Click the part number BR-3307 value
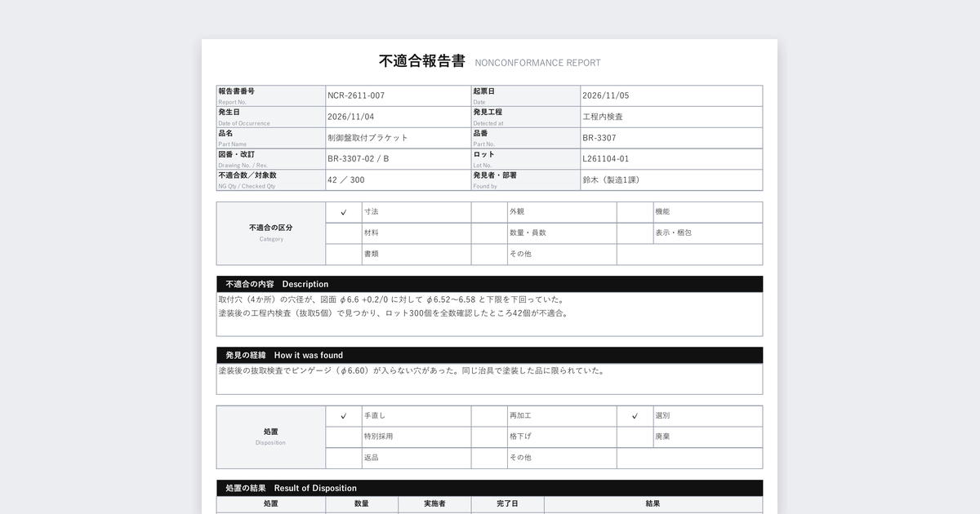Viewport: 980px width, 514px height. pos(599,138)
